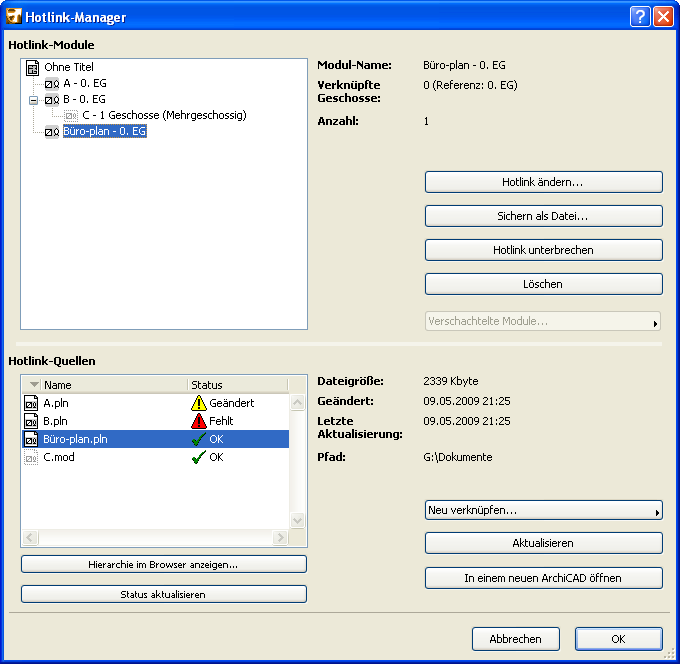The width and height of the screenshot is (680, 664).
Task: Click the yellow warning icon for Geändert
Action: 199,403
